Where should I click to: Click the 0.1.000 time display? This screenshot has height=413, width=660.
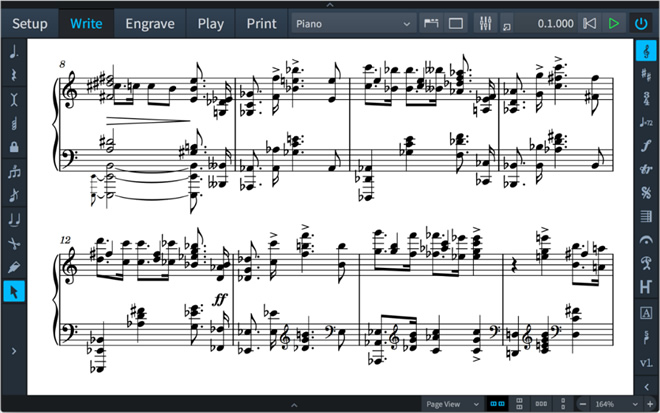555,24
